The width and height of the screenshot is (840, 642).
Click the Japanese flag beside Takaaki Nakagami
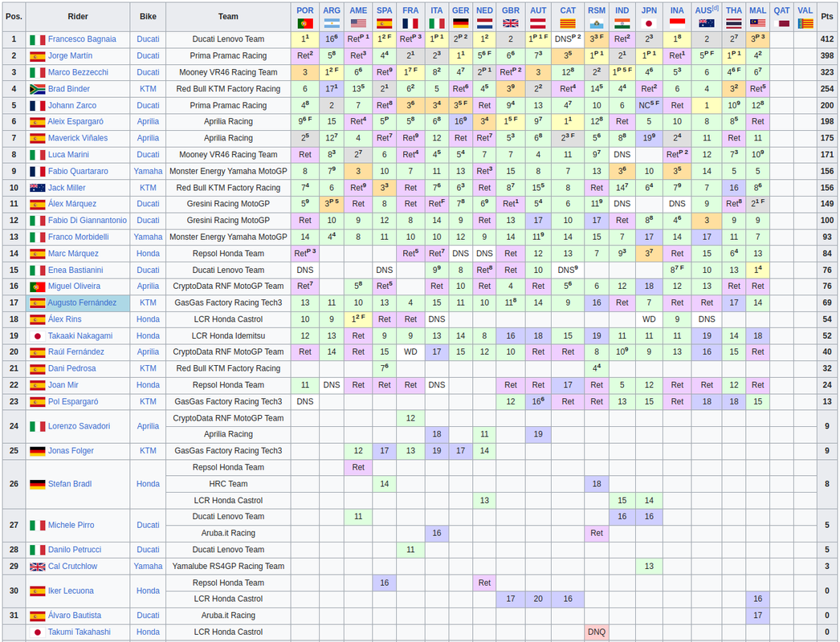(38, 336)
